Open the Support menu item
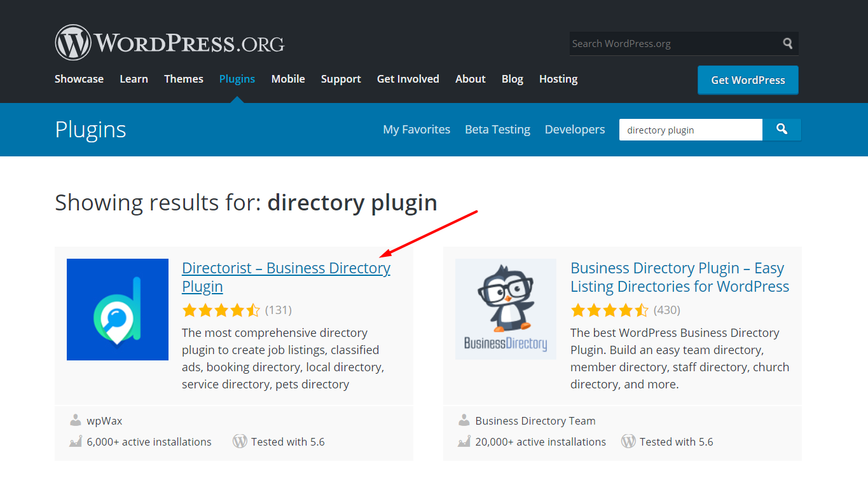 click(341, 79)
